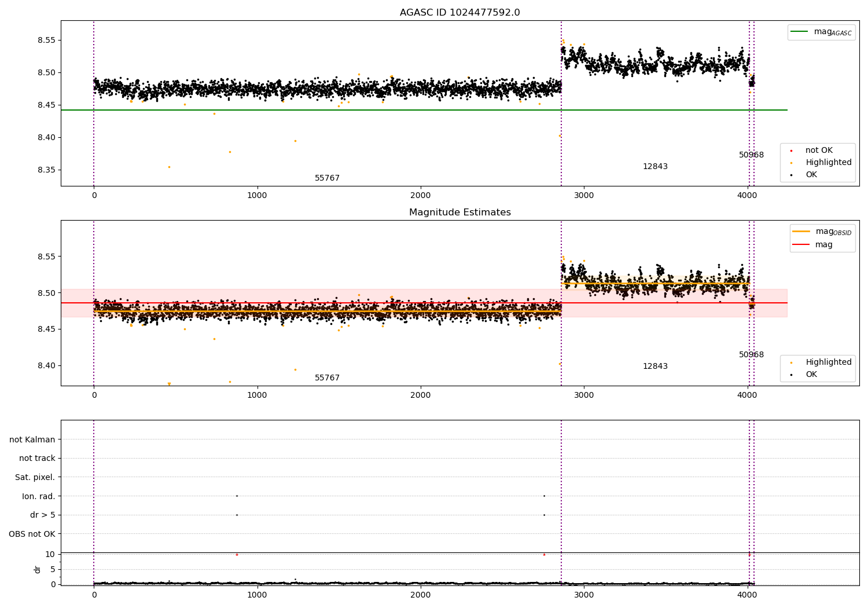868x608 pixels.
Task: Click obsid label '12843' in Magnitude Estimates plot
Action: (x=655, y=367)
